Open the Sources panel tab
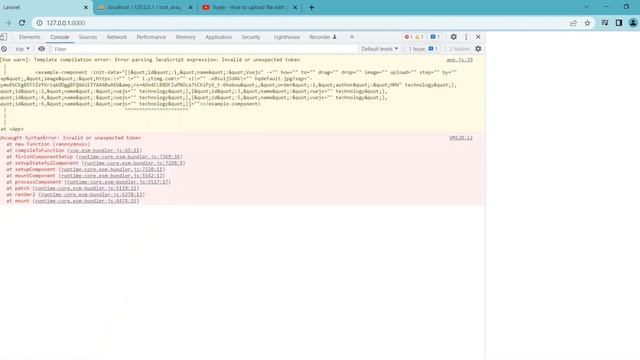Screen dimensions: 640x360 pos(88,37)
